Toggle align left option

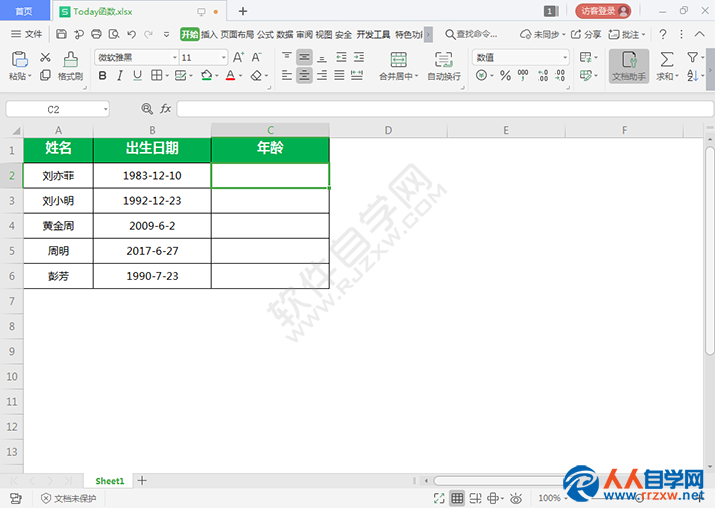click(x=287, y=75)
